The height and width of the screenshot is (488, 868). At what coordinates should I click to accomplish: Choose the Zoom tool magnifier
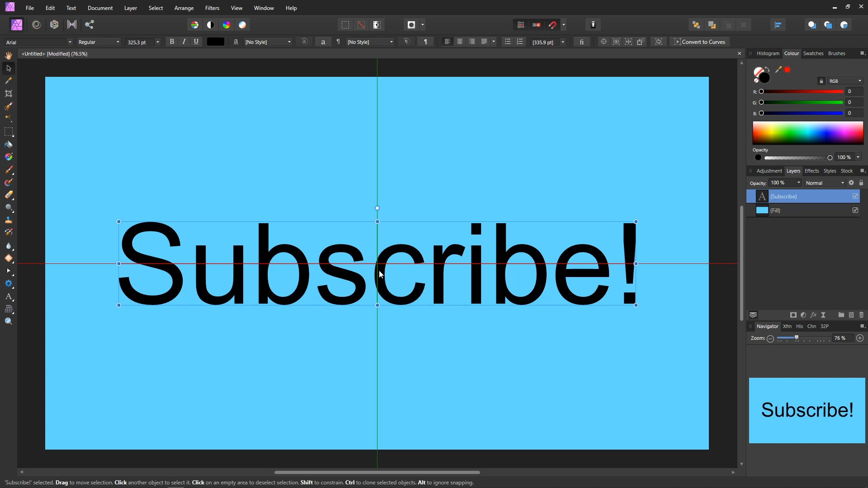[x=9, y=321]
